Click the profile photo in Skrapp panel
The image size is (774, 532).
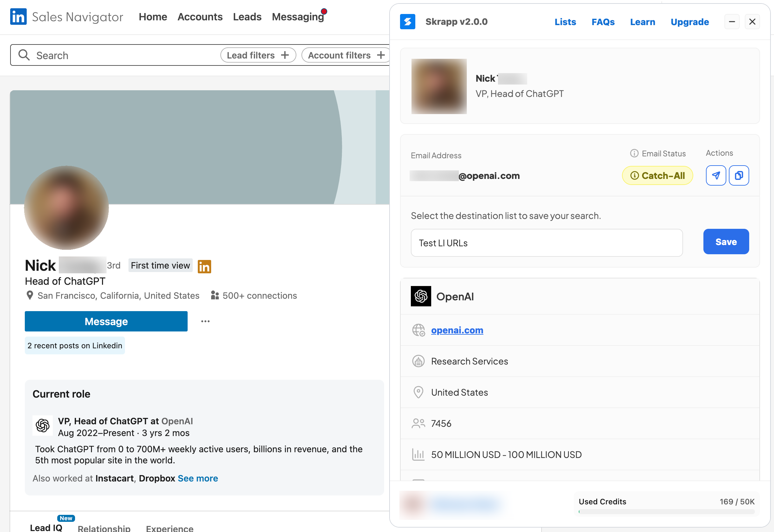pos(439,86)
